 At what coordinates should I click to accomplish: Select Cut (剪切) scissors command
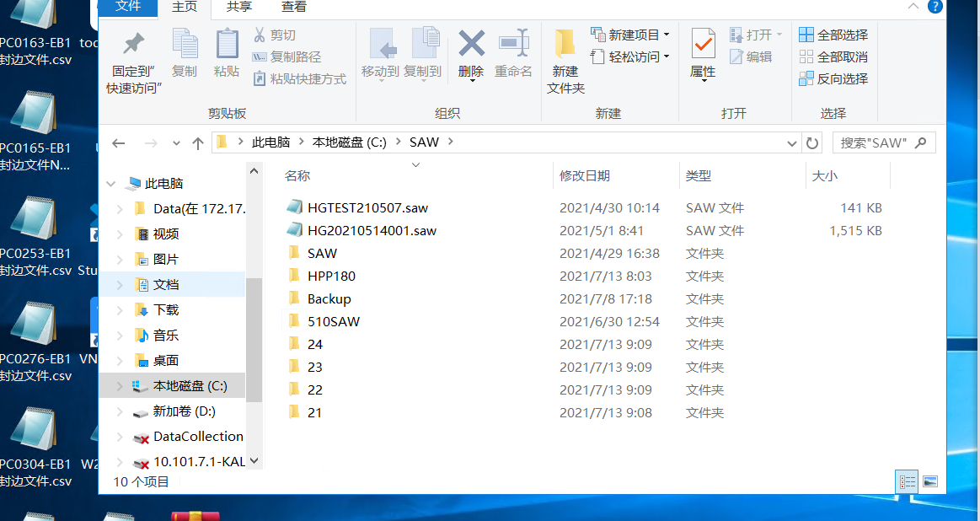tap(274, 35)
